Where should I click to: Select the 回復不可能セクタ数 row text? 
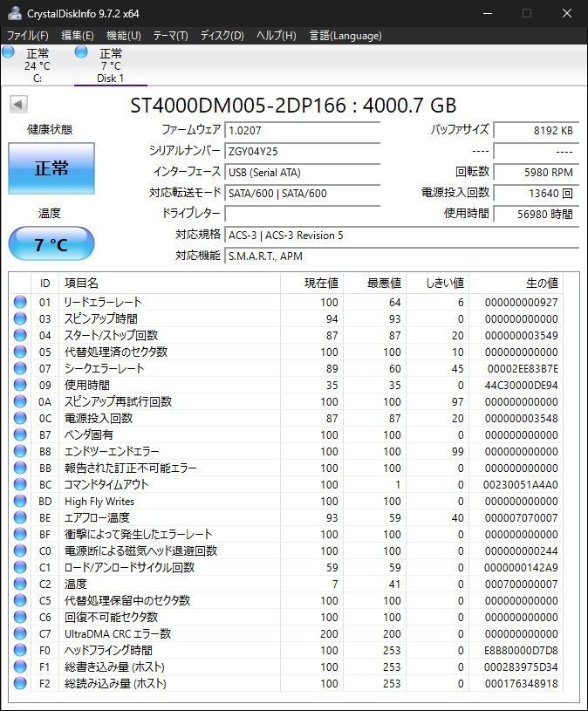pyautogui.click(x=111, y=617)
